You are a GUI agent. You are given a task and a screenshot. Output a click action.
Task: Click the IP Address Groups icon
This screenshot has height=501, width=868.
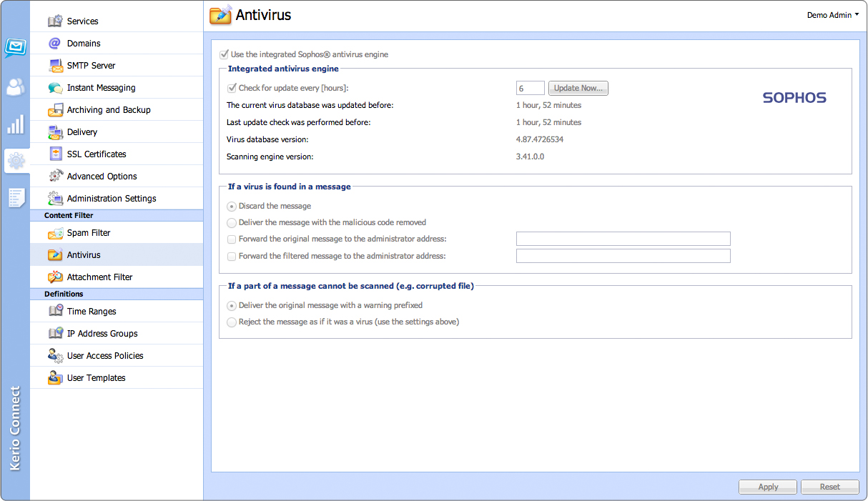pyautogui.click(x=55, y=334)
